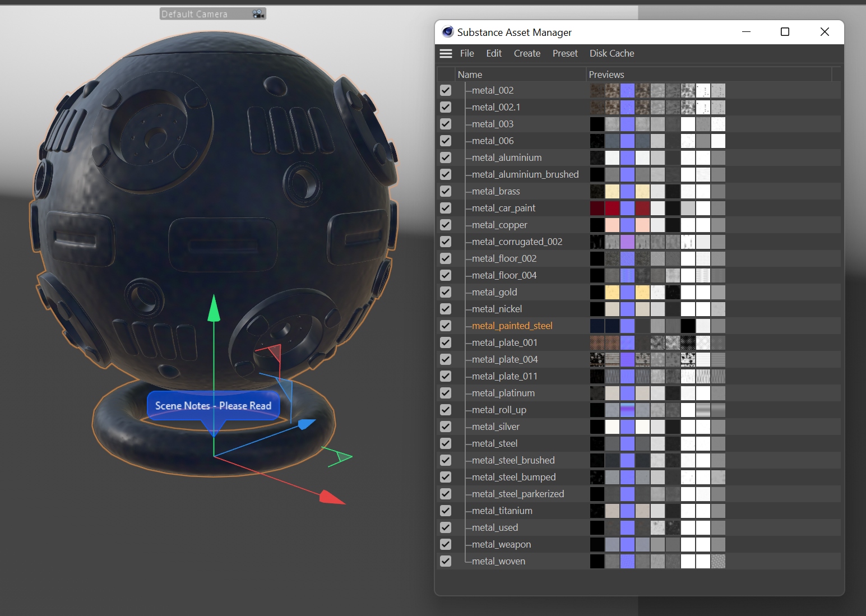Toggle the metal_gold checkbox
The image size is (866, 616).
(446, 292)
